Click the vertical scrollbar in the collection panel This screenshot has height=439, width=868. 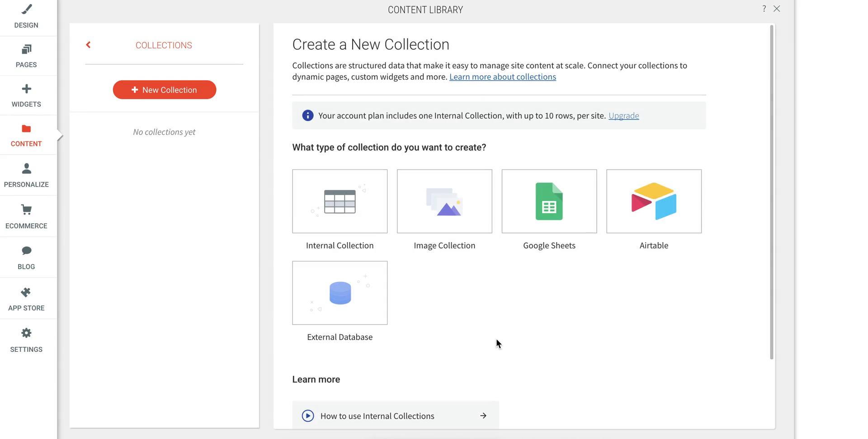tap(772, 192)
